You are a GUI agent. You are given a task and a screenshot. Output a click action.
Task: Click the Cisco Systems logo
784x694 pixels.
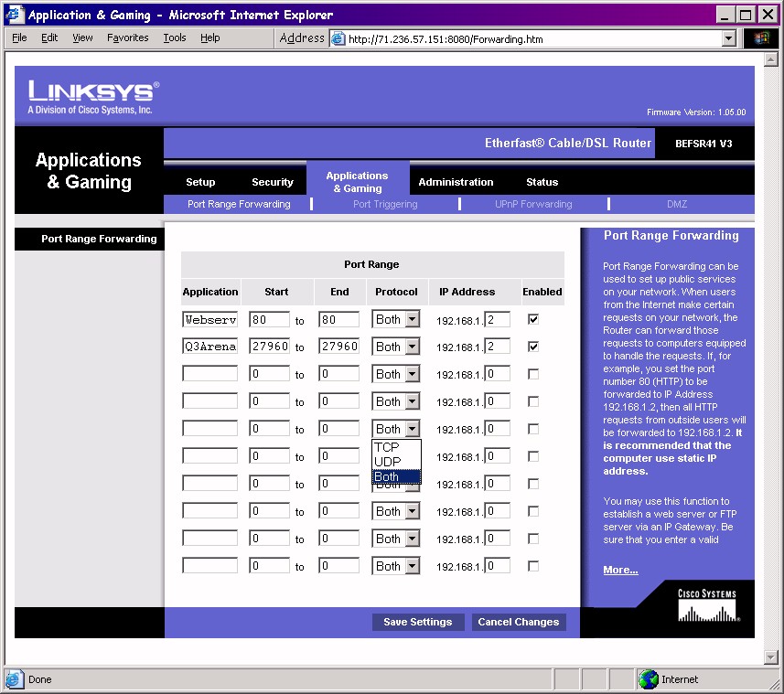(707, 605)
